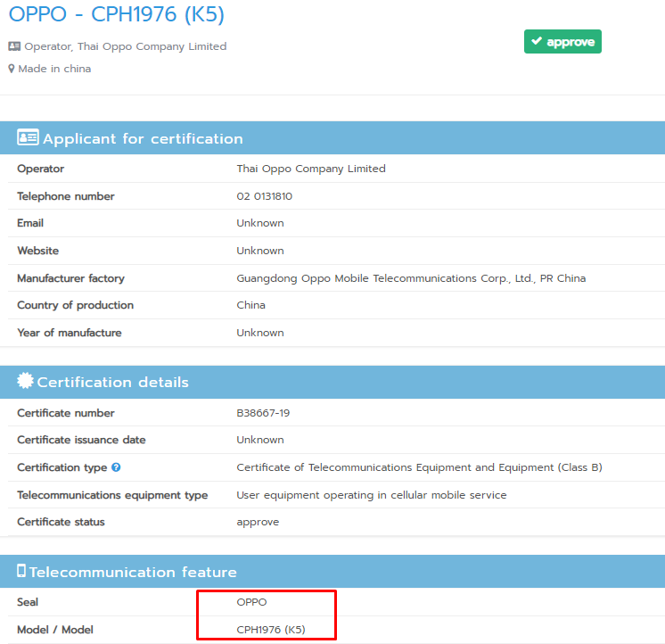Click the help icon next to Certification type
665x644 pixels.
tap(116, 467)
